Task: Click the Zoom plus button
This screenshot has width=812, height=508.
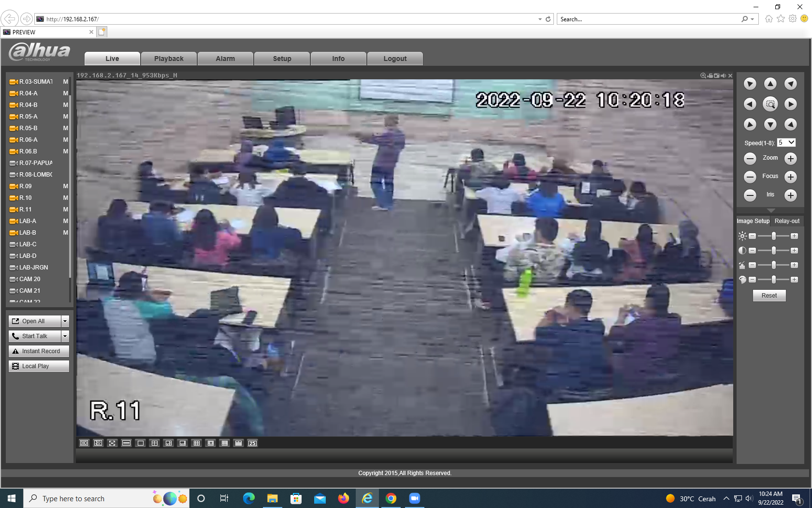Action: tap(790, 158)
